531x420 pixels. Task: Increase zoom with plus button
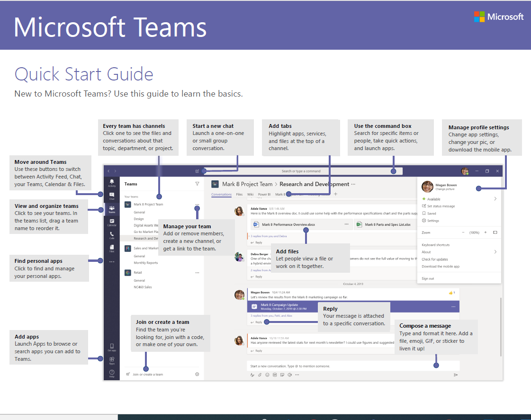(485, 232)
